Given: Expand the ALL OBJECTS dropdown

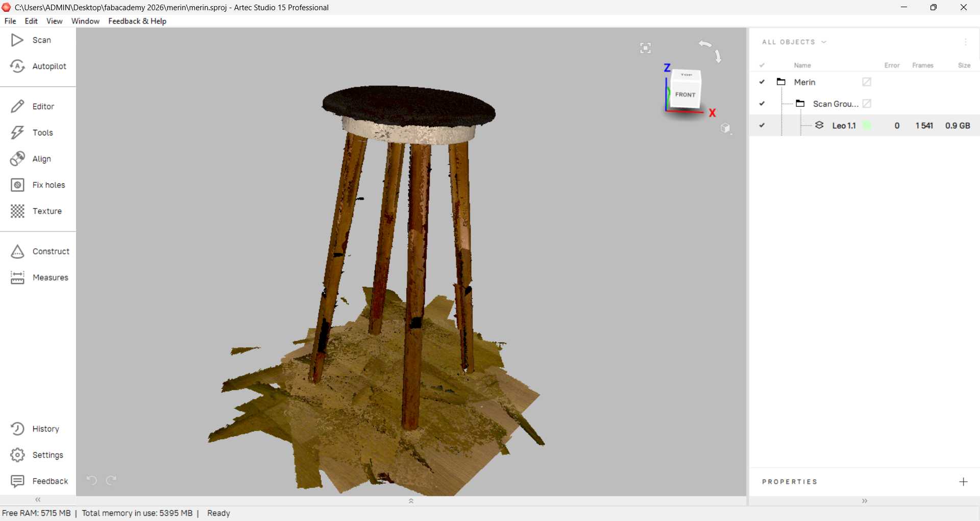Looking at the screenshot, I should (x=794, y=42).
